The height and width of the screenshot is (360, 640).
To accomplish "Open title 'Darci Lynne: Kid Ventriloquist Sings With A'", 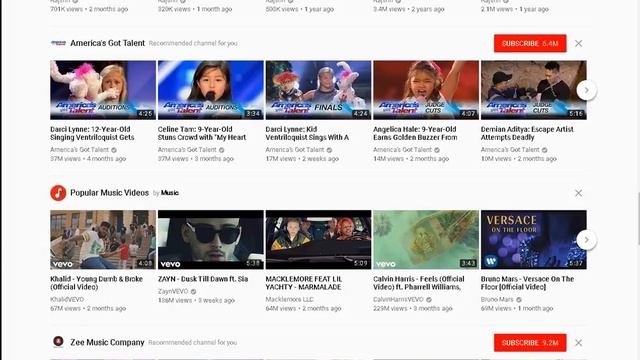I will click(x=307, y=133).
